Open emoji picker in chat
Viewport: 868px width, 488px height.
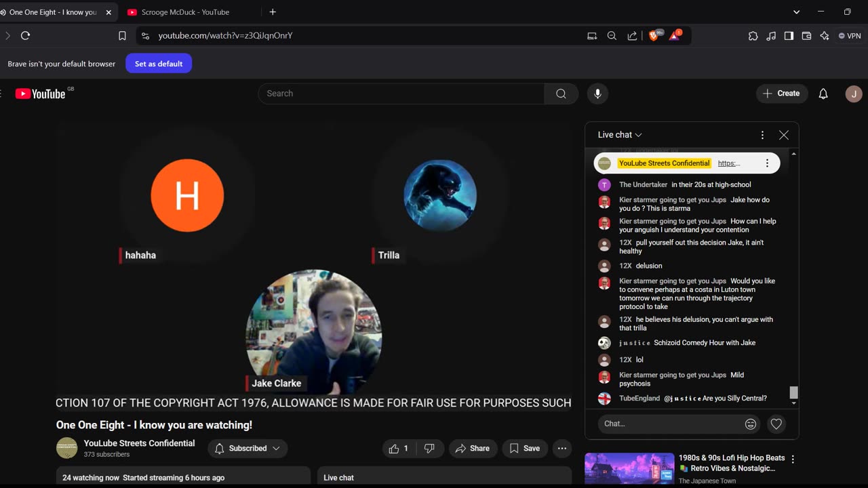click(x=751, y=424)
